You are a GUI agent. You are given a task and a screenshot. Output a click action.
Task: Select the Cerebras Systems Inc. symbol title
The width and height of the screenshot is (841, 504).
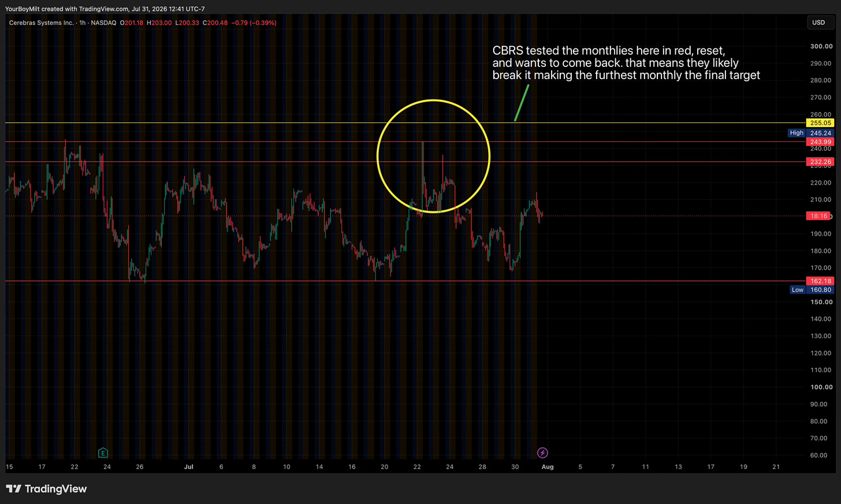[x=42, y=23]
